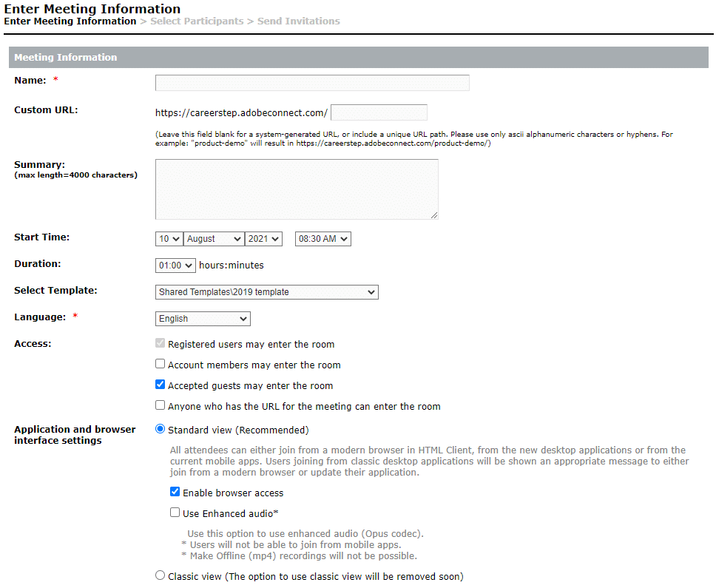Click the Custom URL path field
The image size is (716, 588).
379,112
